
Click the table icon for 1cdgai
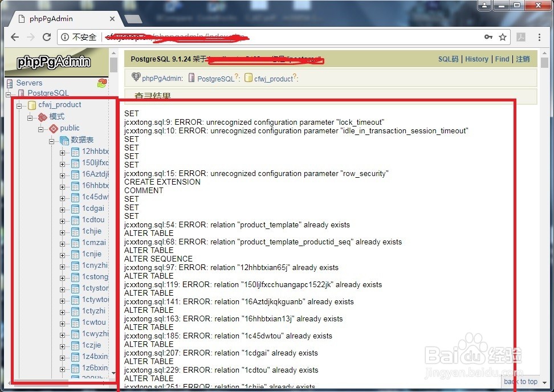coord(75,209)
